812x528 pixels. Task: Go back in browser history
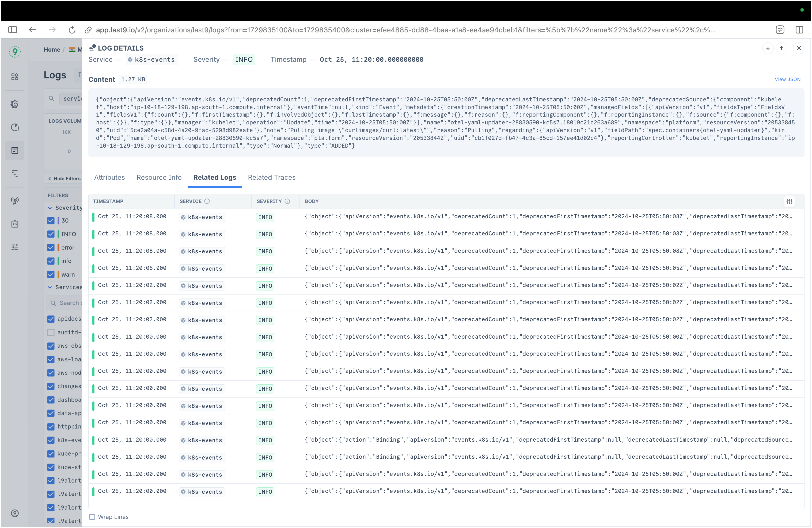[32, 30]
